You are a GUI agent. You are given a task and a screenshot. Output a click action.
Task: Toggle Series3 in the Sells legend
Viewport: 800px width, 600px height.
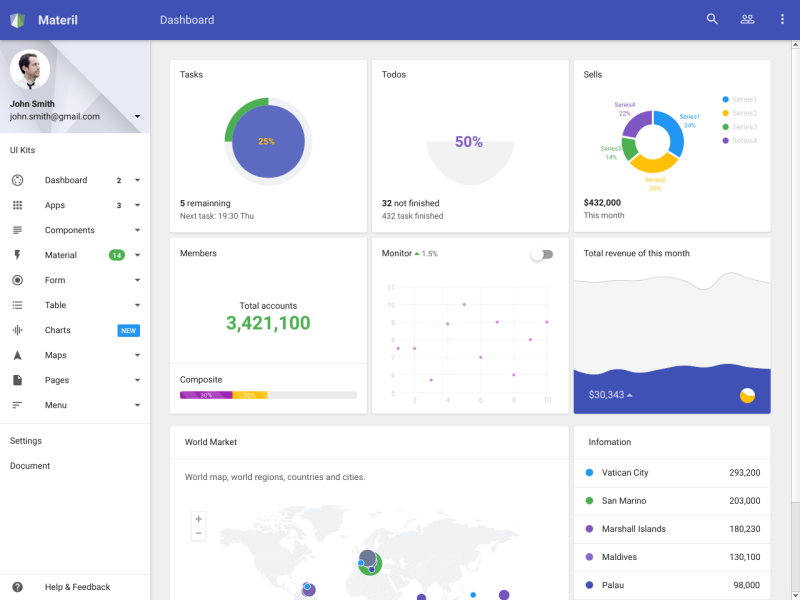[740, 127]
